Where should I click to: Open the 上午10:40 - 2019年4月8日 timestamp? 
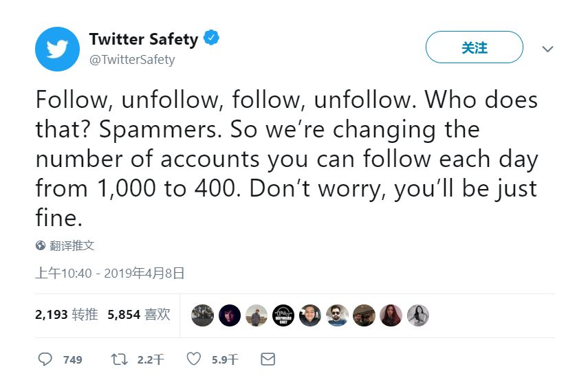click(x=110, y=273)
